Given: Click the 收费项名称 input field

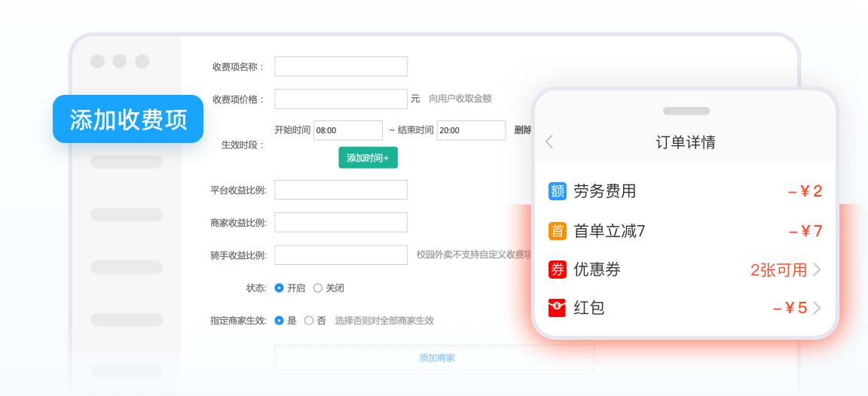Looking at the screenshot, I should point(341,66).
